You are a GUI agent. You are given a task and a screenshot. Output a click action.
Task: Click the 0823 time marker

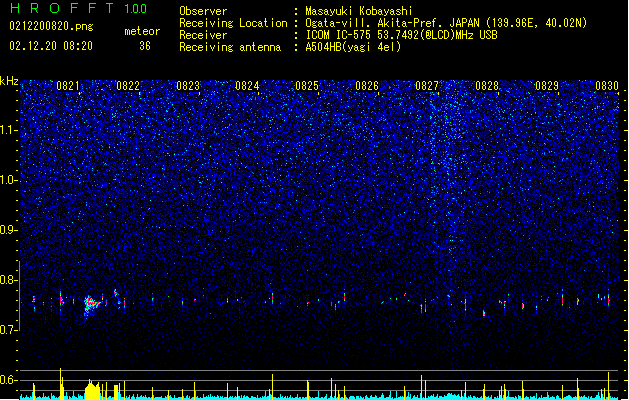coord(188,86)
